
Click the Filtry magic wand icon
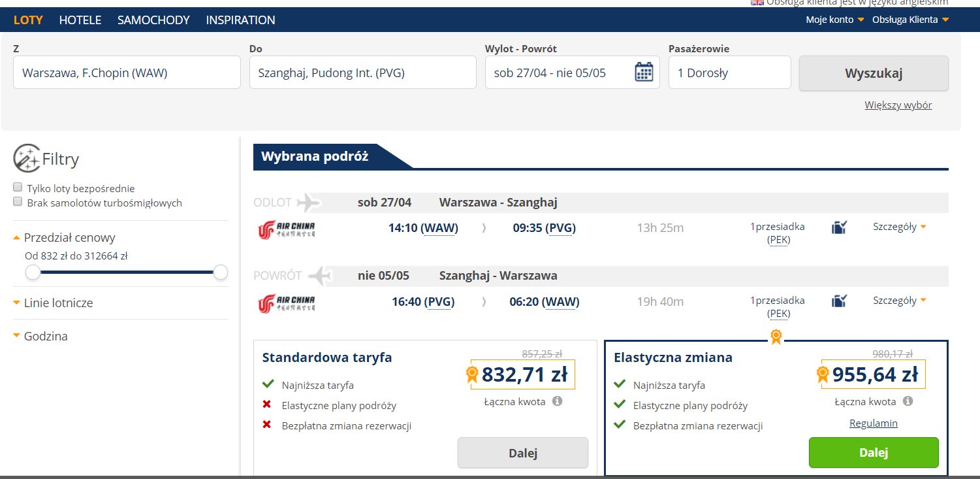click(27, 158)
